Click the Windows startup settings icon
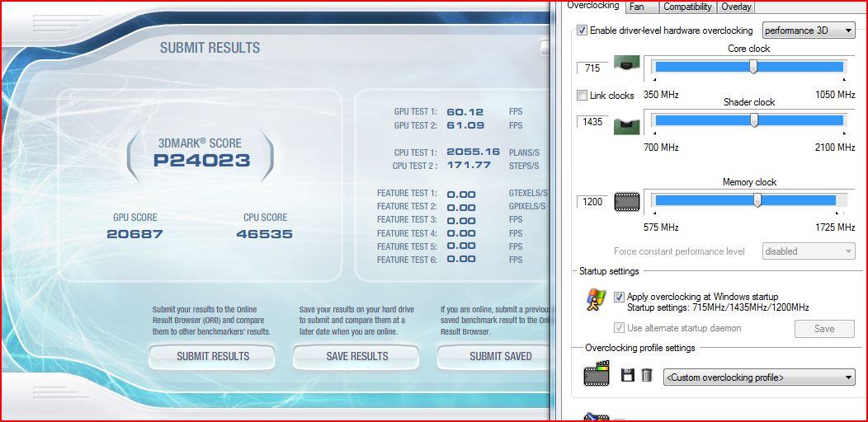The width and height of the screenshot is (868, 422). (597, 299)
